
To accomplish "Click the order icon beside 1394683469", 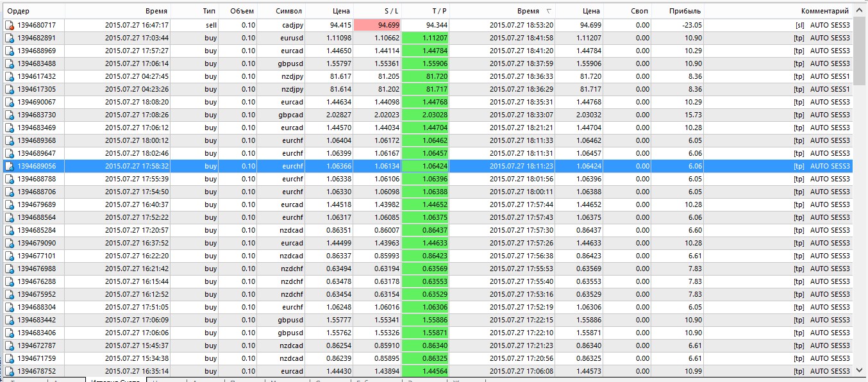I will click(10, 128).
